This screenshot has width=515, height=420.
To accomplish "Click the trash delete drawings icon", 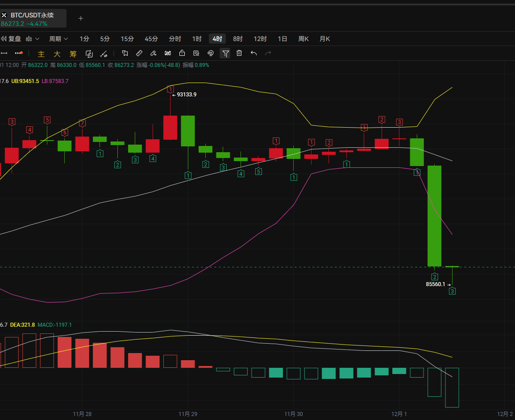I will tap(239, 54).
